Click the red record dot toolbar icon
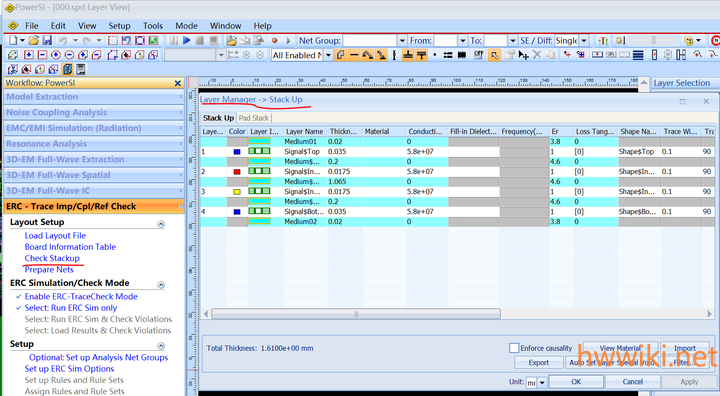The height and width of the screenshot is (396, 720). 275,40
